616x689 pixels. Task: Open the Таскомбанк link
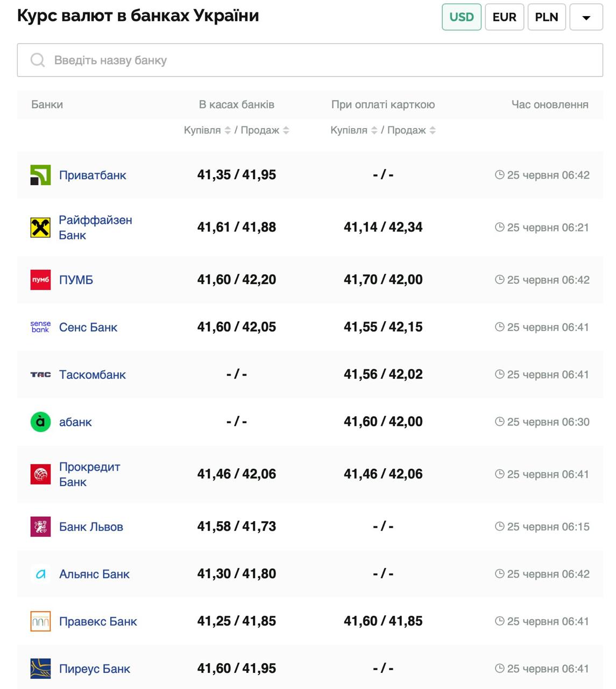pos(92,375)
